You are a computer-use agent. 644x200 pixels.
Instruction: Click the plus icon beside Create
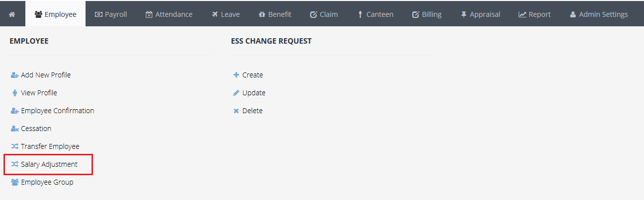(236, 75)
